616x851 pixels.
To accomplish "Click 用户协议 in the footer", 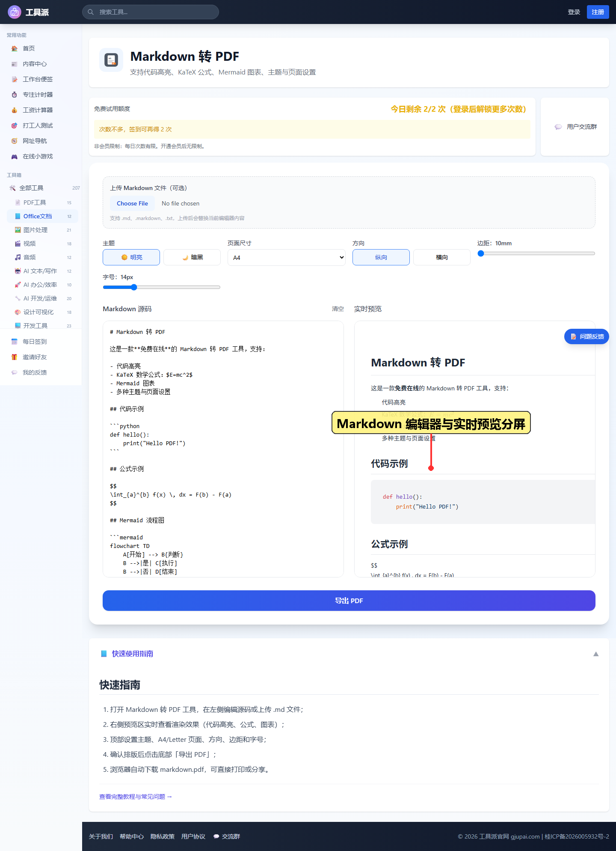I will tap(193, 836).
